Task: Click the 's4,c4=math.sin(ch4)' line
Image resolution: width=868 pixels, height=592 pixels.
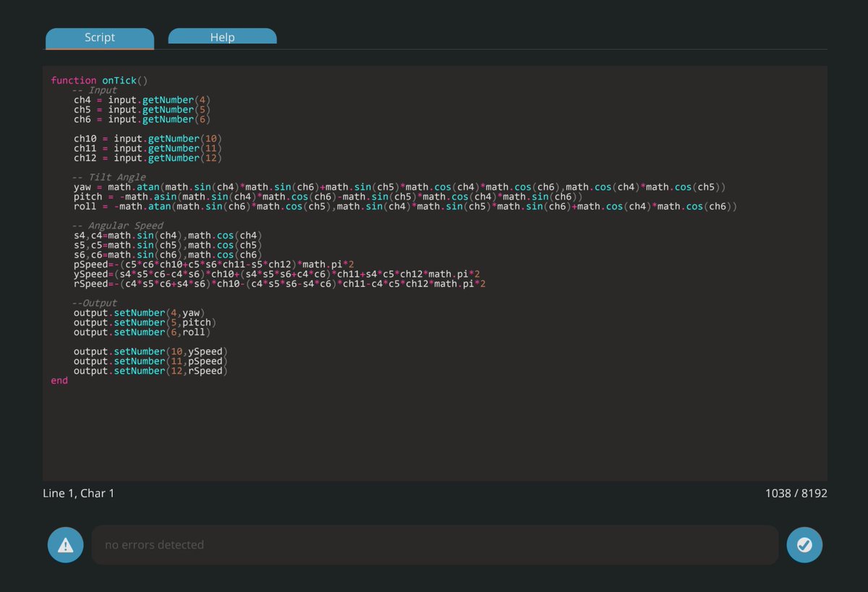Action: [x=169, y=236]
